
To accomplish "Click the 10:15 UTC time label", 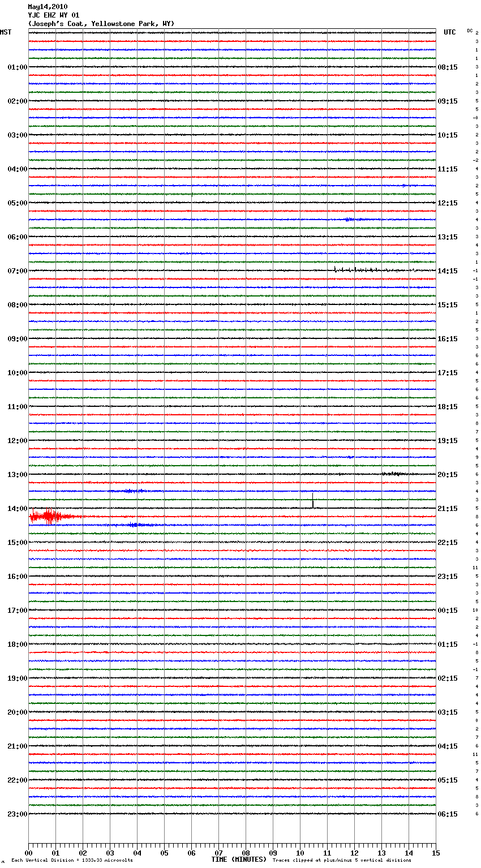I will tap(448, 135).
